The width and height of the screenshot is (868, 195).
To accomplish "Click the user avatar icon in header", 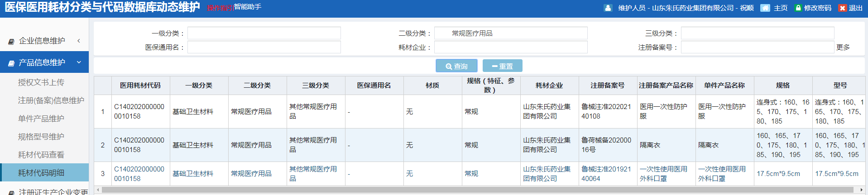I will tap(608, 8).
